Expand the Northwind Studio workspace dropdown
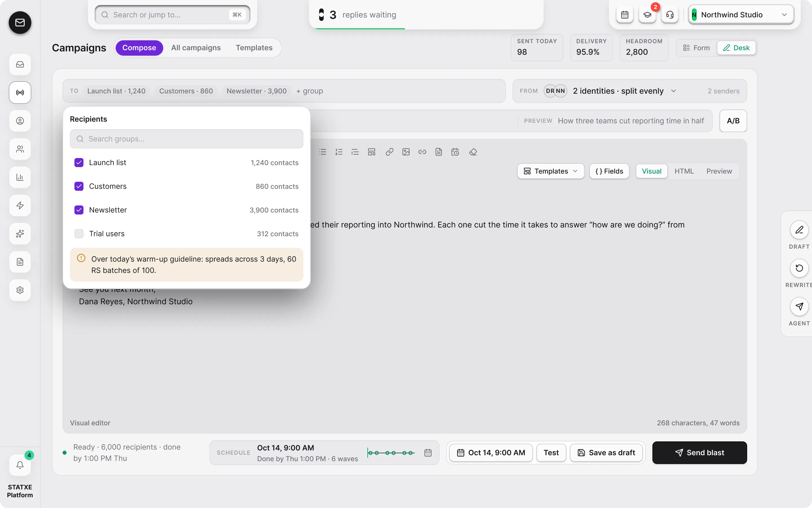The image size is (812, 508). (741, 15)
